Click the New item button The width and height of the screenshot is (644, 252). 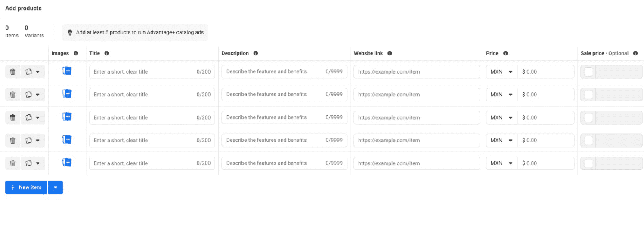click(x=26, y=187)
